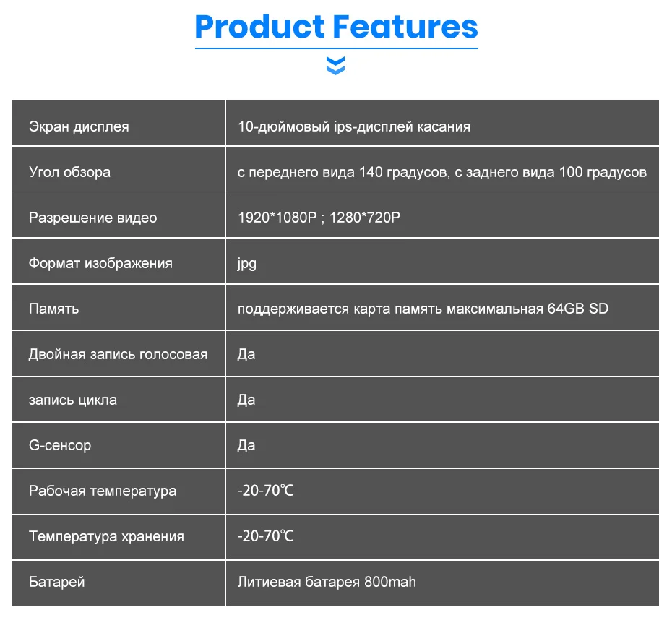Image resolution: width=672 pixels, height=636 pixels.
Task: Click Да in the запись цикла row
Action: pyautogui.click(x=246, y=400)
